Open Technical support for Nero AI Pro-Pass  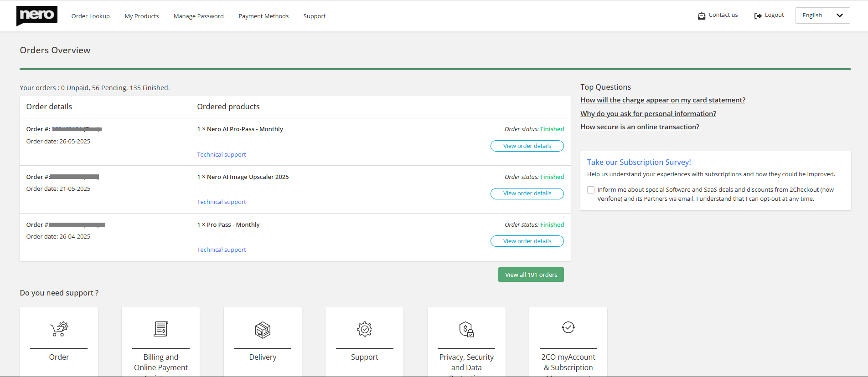[x=222, y=155]
